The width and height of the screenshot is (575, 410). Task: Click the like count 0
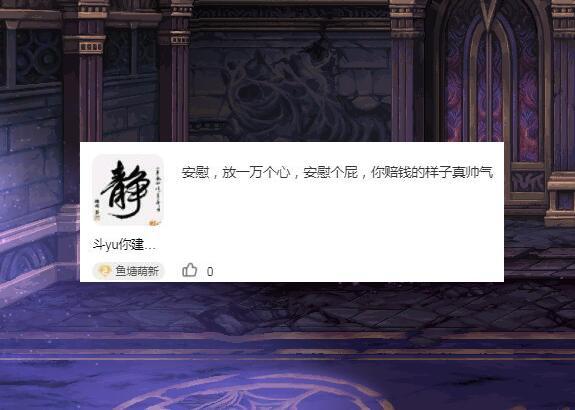(210, 272)
